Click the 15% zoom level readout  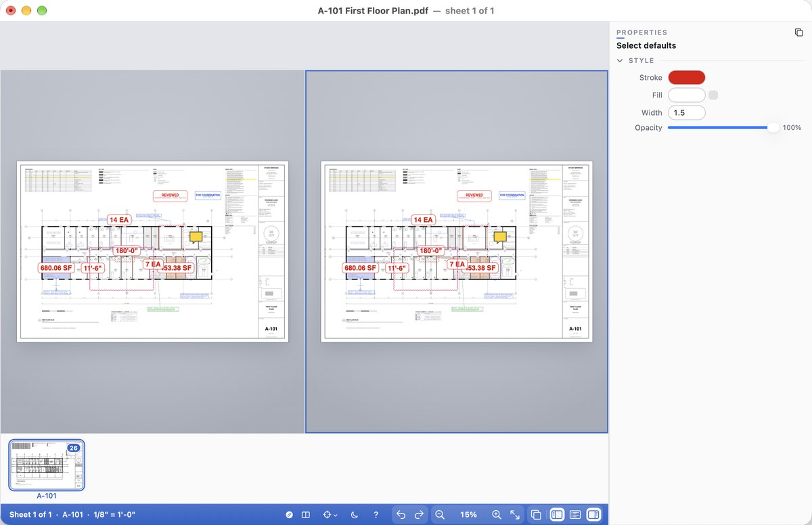(x=468, y=515)
